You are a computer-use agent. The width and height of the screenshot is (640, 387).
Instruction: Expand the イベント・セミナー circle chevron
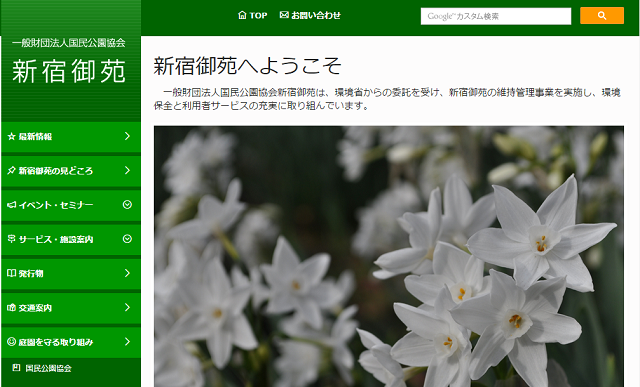tap(127, 205)
